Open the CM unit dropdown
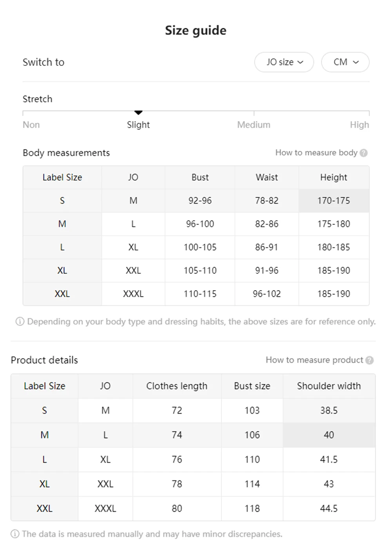392x547 pixels. pyautogui.click(x=345, y=62)
